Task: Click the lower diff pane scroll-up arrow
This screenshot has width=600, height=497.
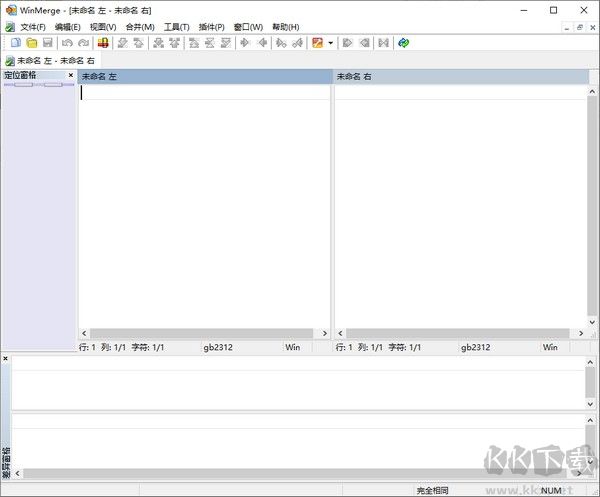Action: pyautogui.click(x=590, y=420)
